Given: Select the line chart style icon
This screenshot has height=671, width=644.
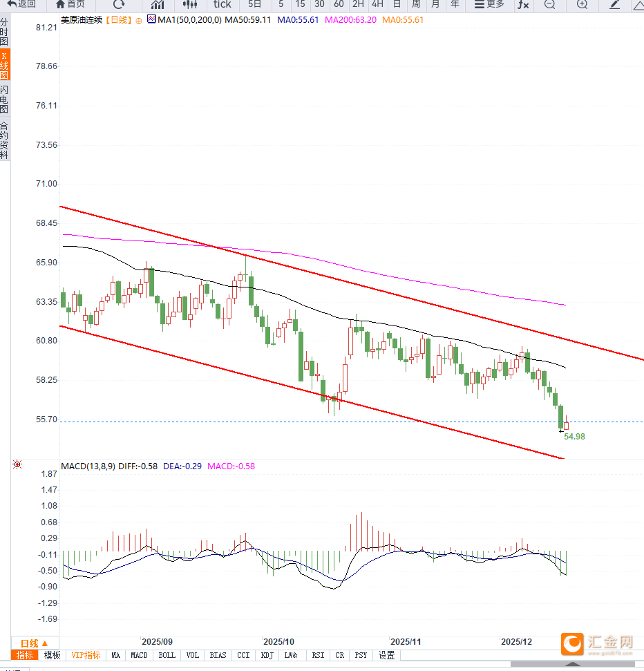Looking at the screenshot, I should 158,5.
